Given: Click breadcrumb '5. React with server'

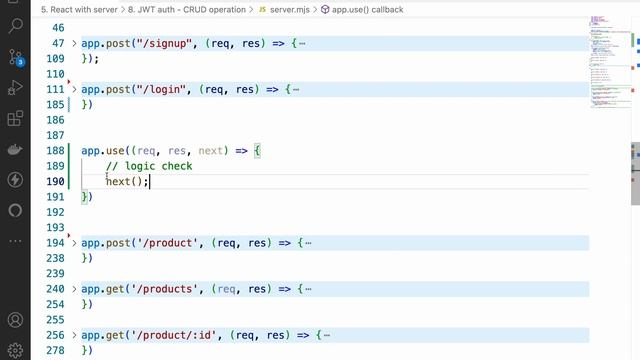Looking at the screenshot, I should (x=79, y=9).
